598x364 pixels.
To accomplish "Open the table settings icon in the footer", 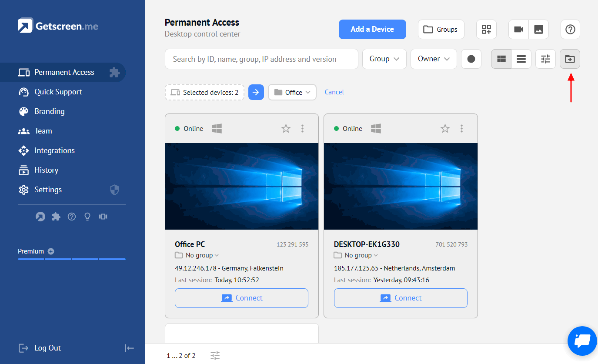I will pos(215,356).
